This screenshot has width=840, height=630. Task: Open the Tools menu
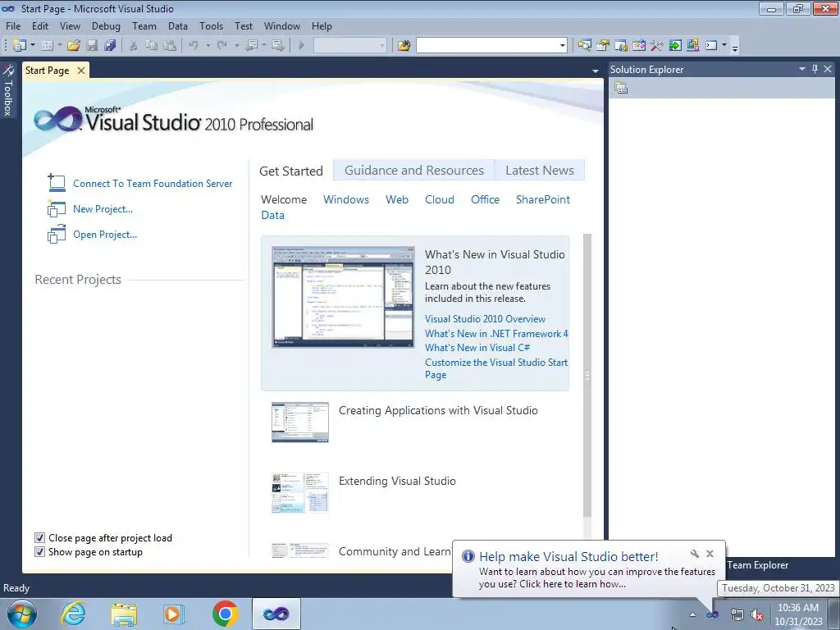pyautogui.click(x=211, y=26)
